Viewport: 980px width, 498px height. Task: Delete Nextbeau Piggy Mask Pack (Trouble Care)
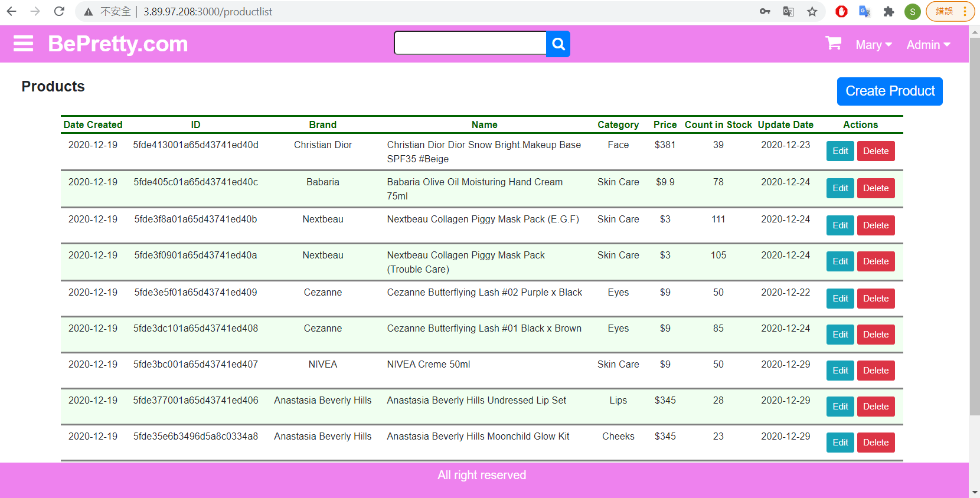click(x=876, y=261)
